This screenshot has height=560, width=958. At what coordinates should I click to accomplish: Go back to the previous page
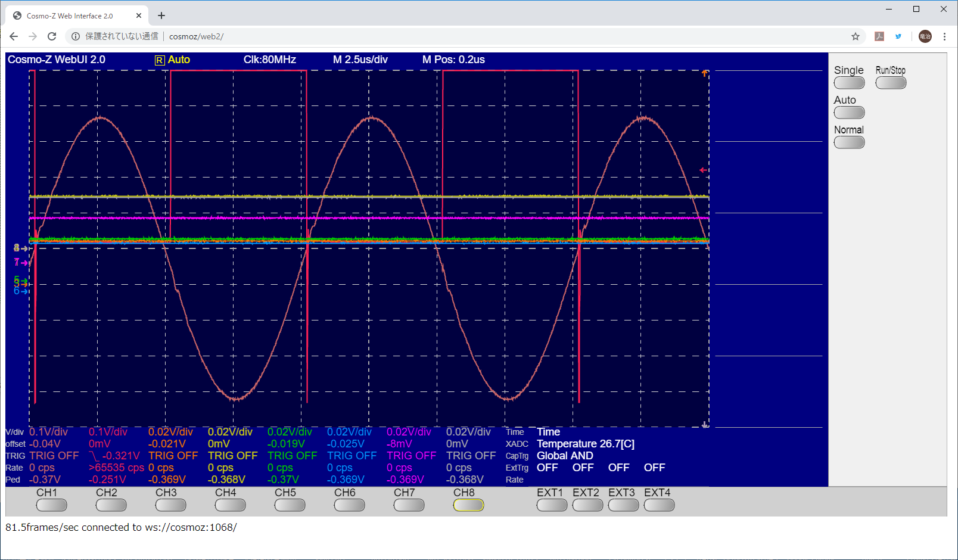pos(14,36)
